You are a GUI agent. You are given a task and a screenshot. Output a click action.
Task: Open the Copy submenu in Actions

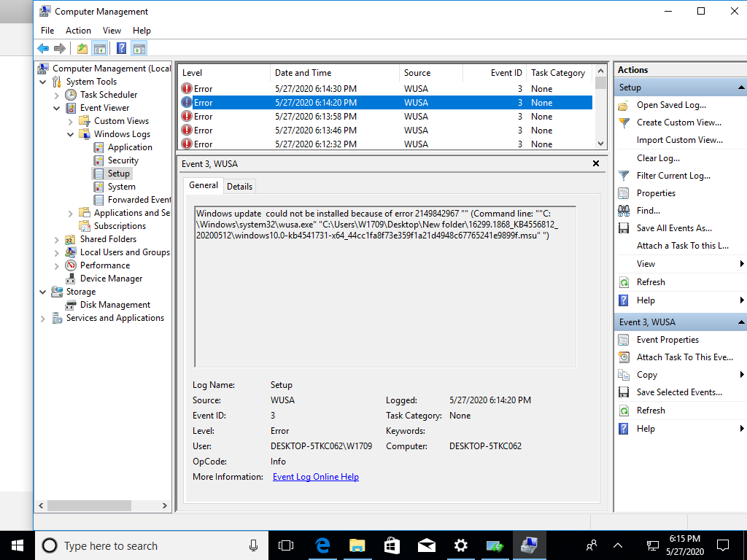tap(646, 375)
